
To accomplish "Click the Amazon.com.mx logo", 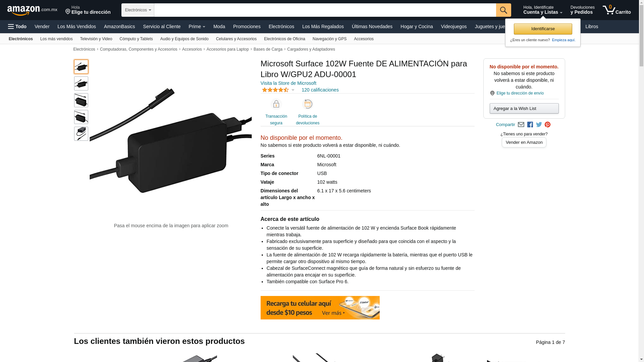I will click(32, 10).
